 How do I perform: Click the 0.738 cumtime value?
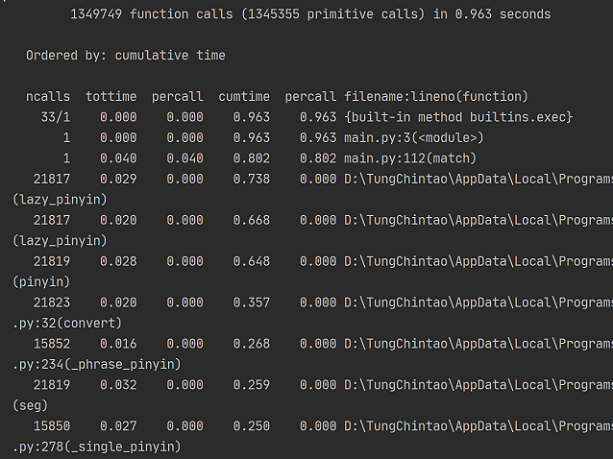click(x=251, y=179)
